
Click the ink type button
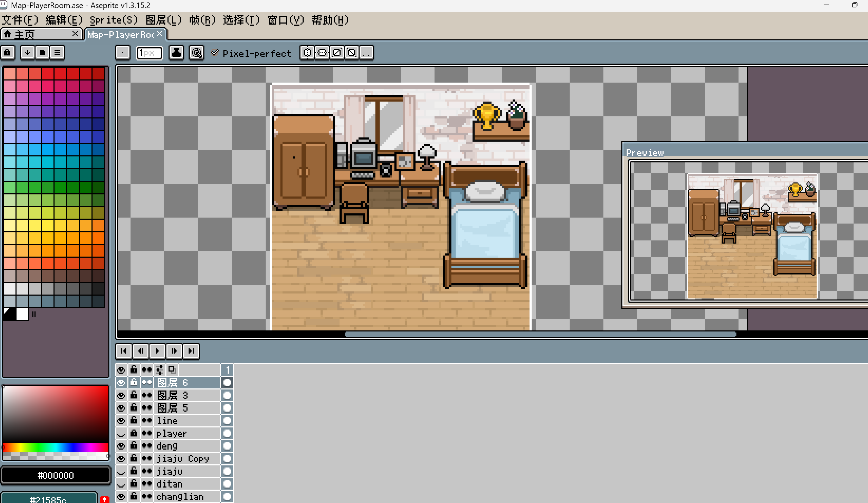tap(176, 53)
